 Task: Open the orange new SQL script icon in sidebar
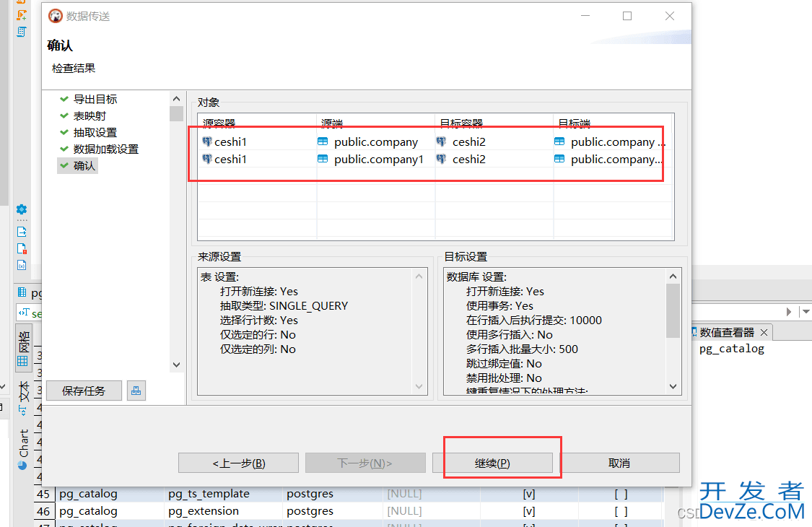coord(22,15)
